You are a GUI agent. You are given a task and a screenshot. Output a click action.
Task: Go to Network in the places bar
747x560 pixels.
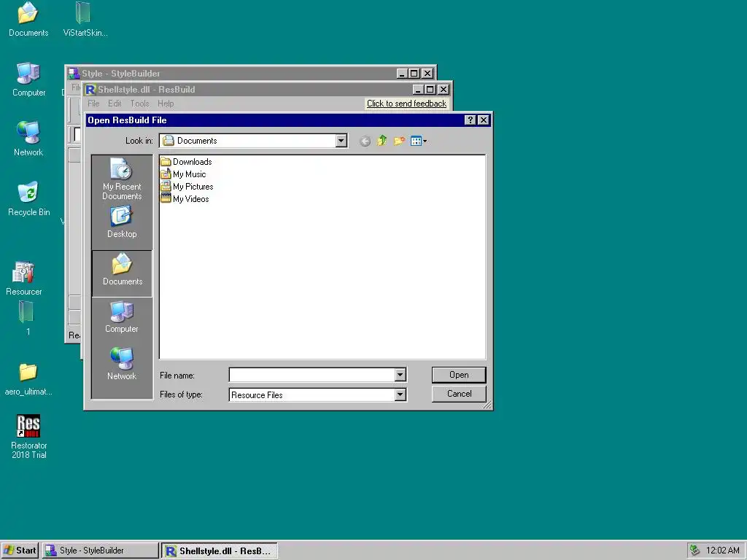(x=122, y=365)
